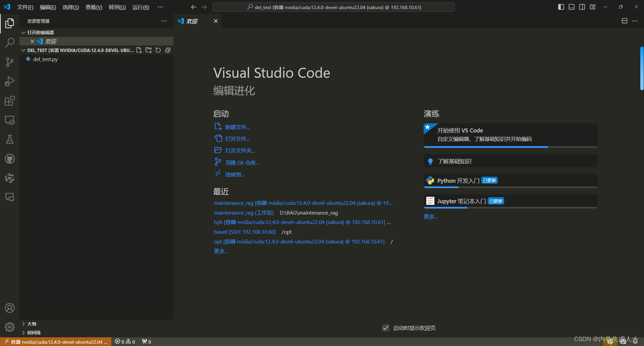Open the Testing flask icon

tap(10, 139)
